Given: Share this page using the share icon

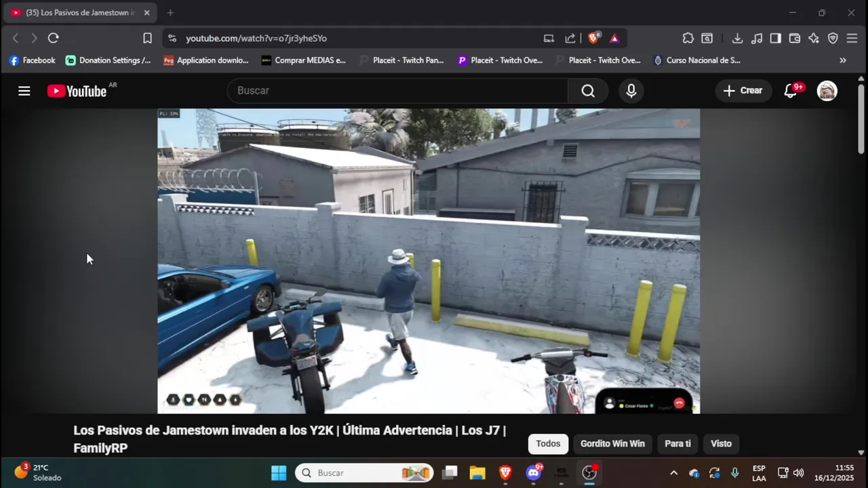Looking at the screenshot, I should pyautogui.click(x=570, y=39).
